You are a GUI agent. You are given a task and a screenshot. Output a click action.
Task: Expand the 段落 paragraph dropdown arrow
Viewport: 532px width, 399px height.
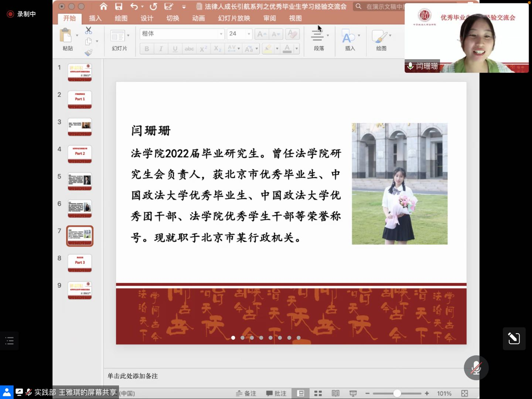[x=328, y=35]
